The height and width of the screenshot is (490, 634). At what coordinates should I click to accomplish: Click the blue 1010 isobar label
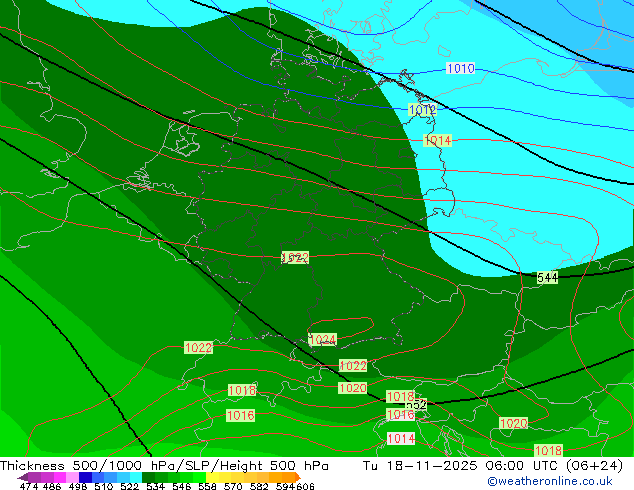point(461,68)
